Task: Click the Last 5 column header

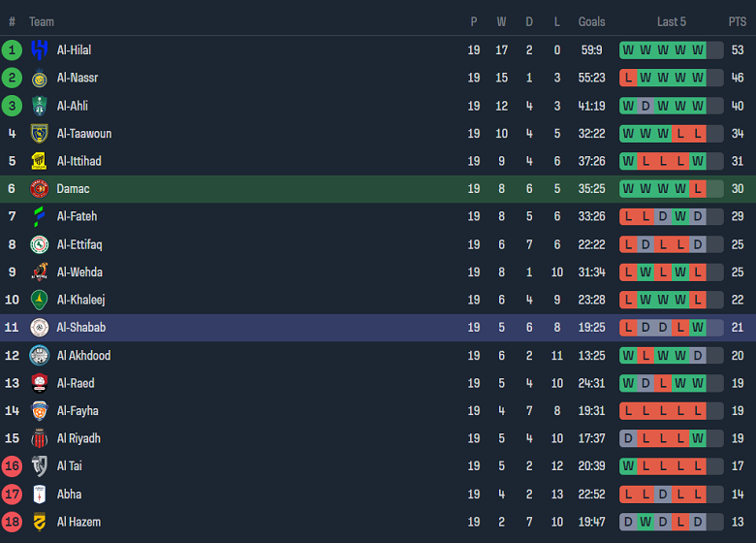Action: point(672,21)
